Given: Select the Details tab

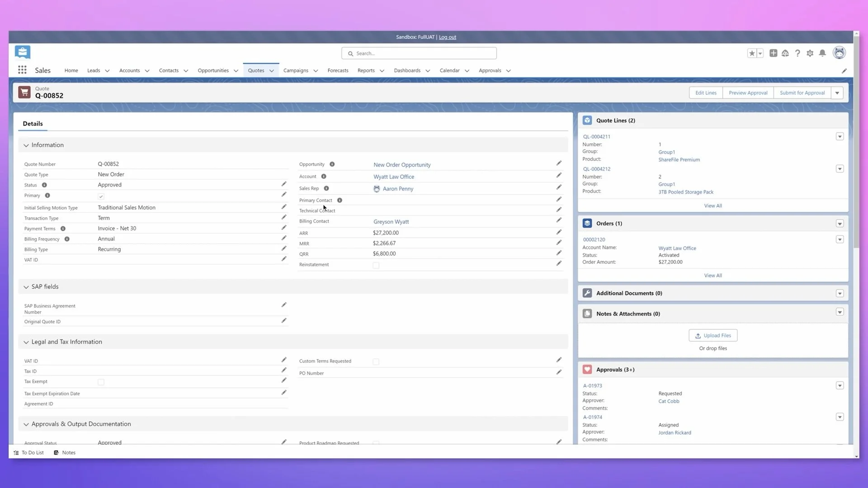Looking at the screenshot, I should click(x=33, y=123).
